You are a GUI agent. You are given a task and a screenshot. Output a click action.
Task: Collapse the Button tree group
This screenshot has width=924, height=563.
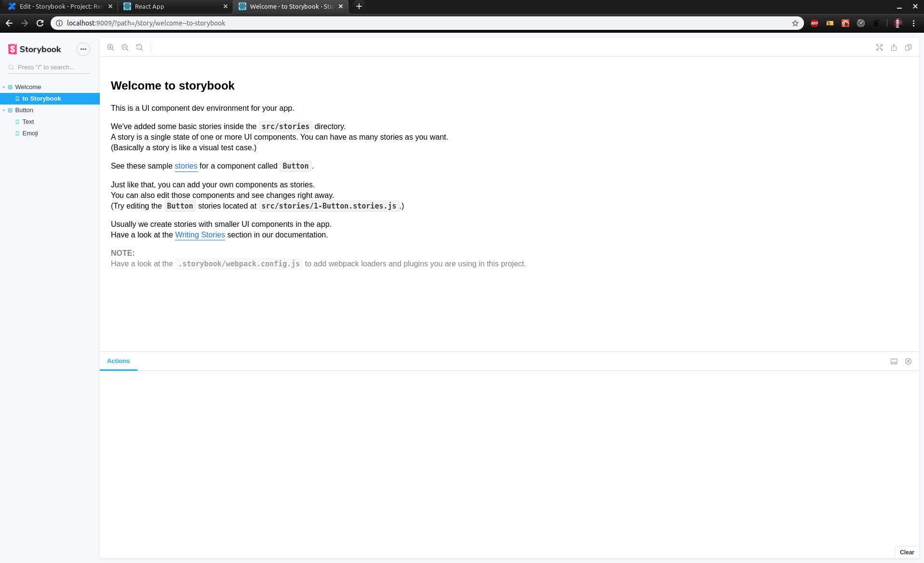click(4, 110)
